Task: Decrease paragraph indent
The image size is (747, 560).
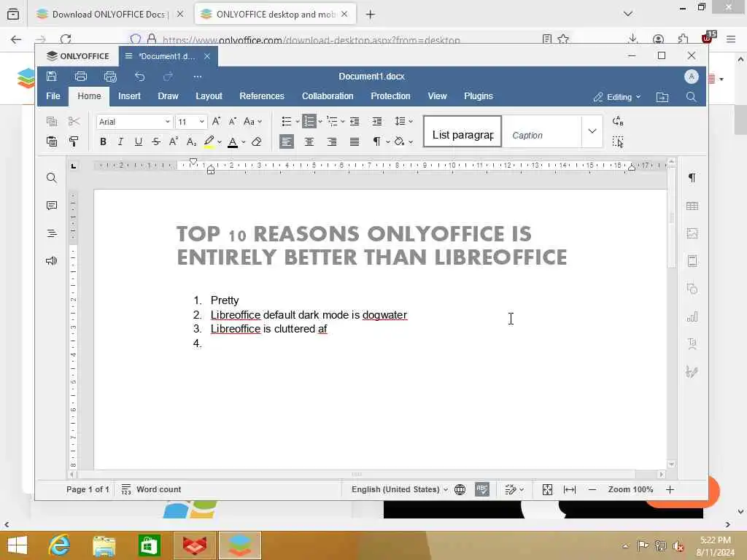Action: [355, 122]
